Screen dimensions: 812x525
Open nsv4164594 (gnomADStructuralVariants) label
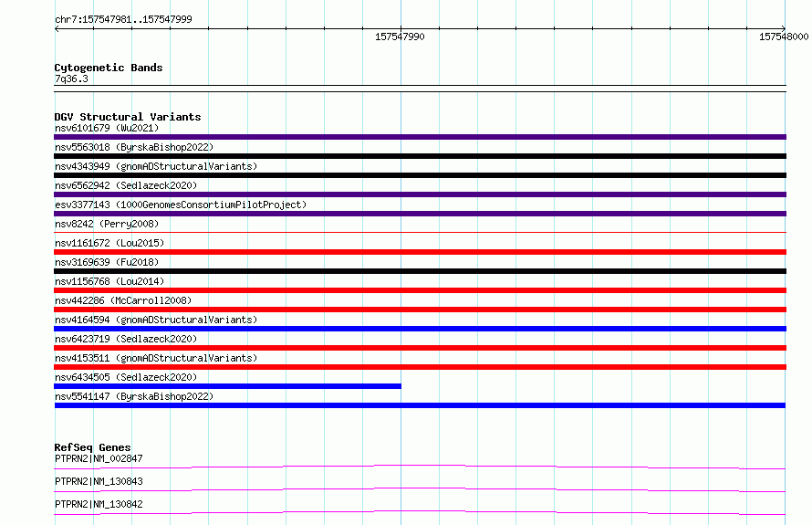[x=156, y=320]
